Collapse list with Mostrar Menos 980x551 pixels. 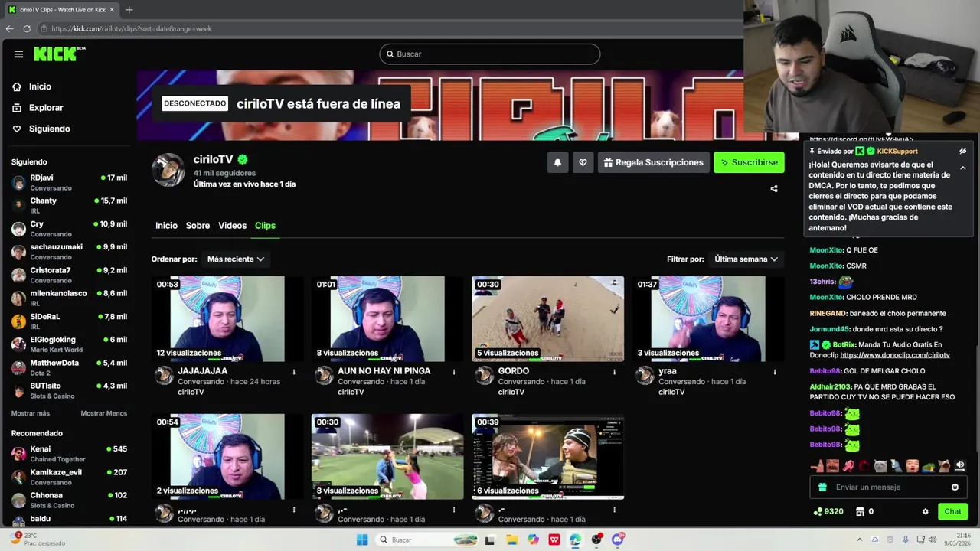tap(104, 413)
